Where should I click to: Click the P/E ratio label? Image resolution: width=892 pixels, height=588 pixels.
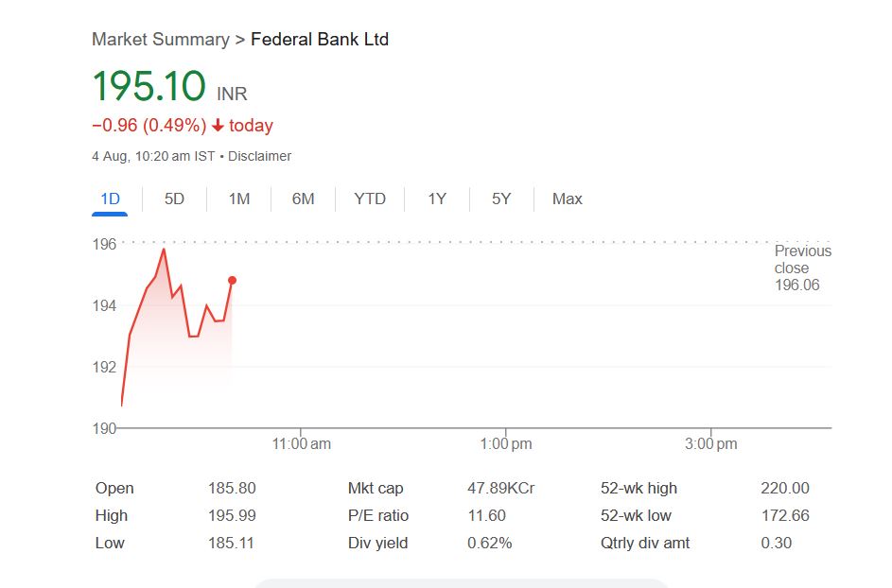378,516
